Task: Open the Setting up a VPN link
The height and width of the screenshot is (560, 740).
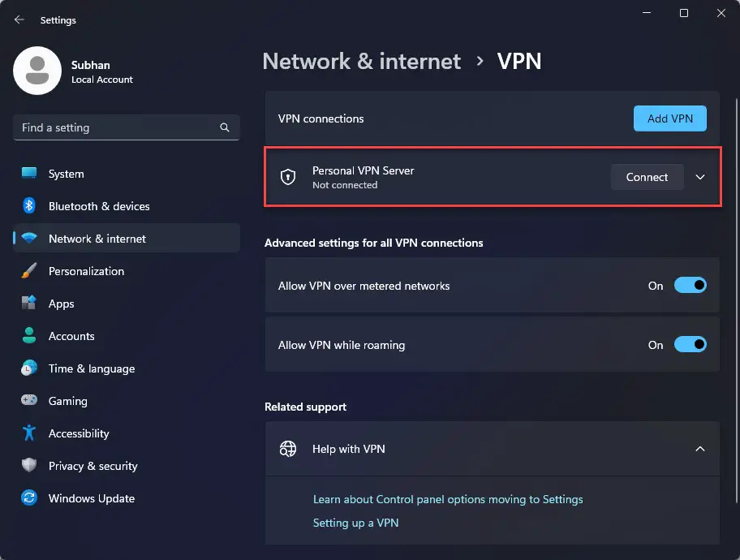Action: tap(355, 523)
